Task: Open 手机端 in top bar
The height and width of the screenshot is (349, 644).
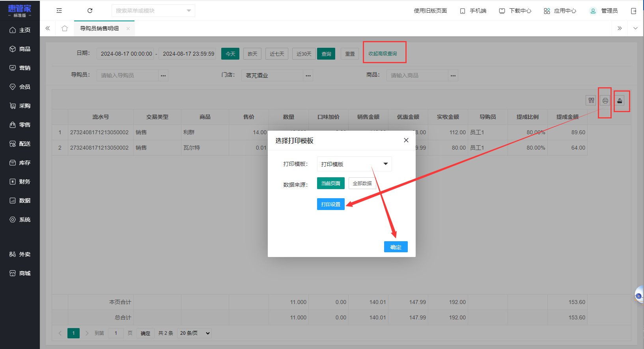Action: coord(473,11)
